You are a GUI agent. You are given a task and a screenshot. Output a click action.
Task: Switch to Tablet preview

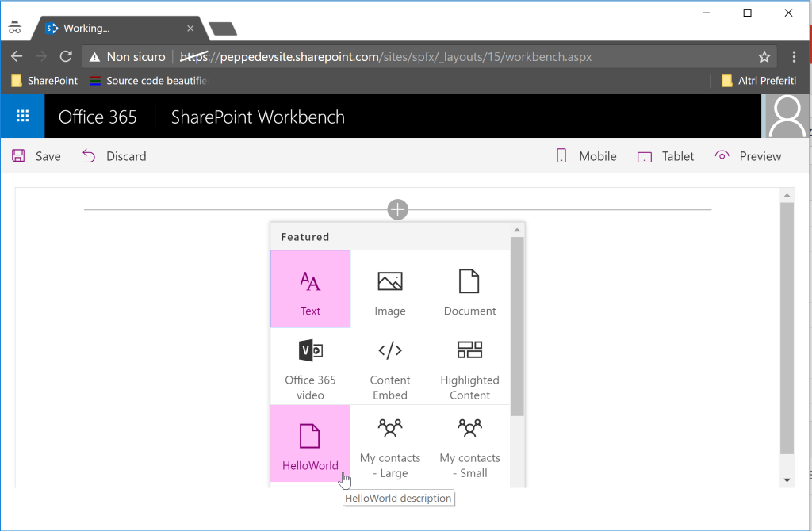pos(665,156)
